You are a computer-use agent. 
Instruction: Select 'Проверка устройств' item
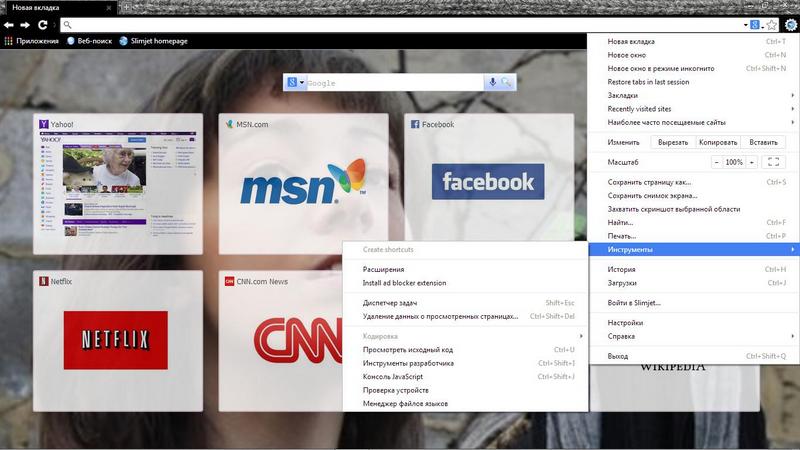point(465,390)
